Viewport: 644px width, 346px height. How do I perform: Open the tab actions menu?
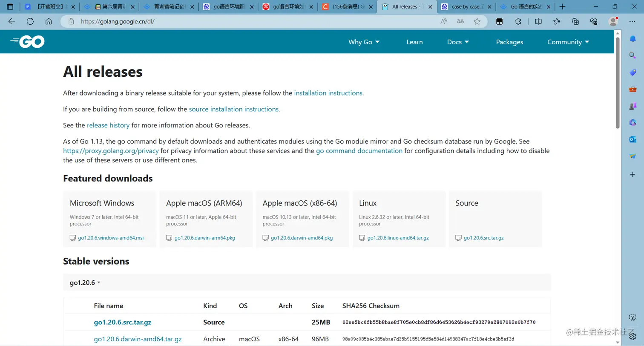[10, 7]
